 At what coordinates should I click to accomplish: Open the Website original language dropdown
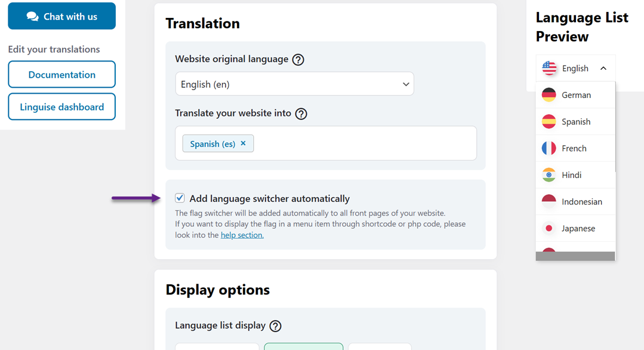pos(294,84)
